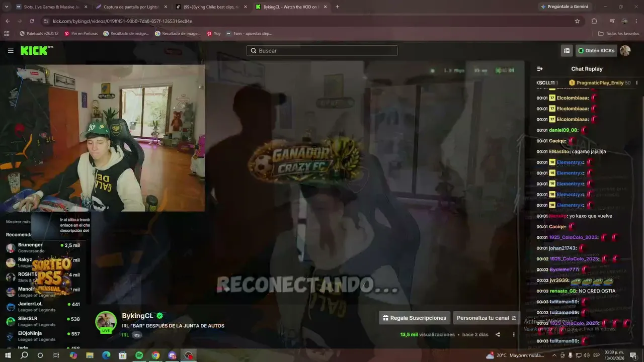644x362 pixels.
Task: Open a new browser tab
Action: [x=337, y=7]
